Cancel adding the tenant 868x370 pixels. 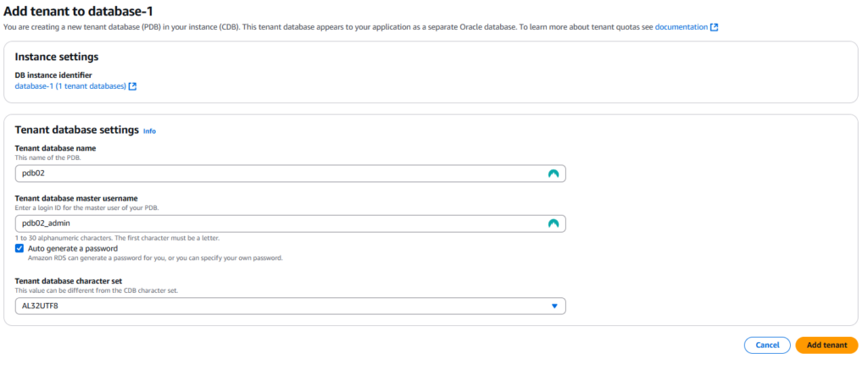(767, 345)
